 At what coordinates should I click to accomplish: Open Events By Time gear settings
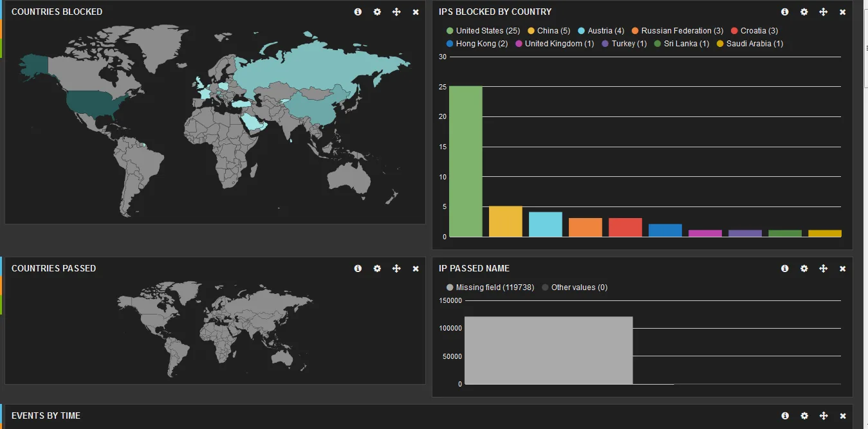(x=804, y=416)
